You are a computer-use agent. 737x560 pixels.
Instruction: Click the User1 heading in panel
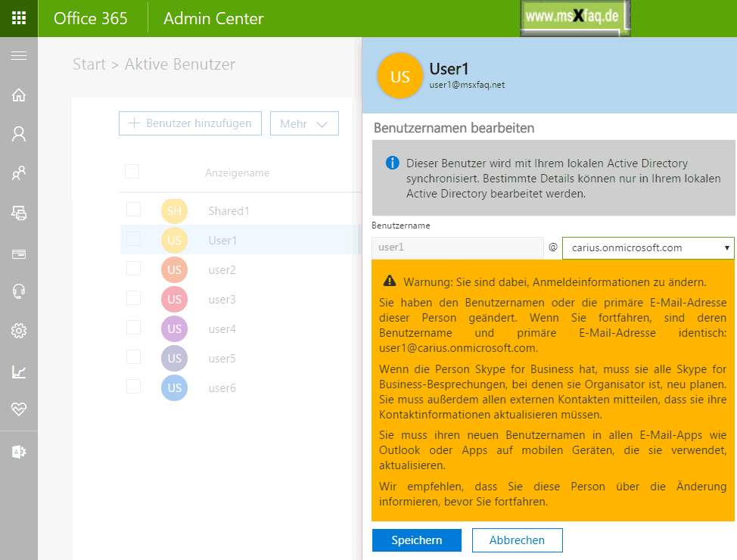pos(449,69)
